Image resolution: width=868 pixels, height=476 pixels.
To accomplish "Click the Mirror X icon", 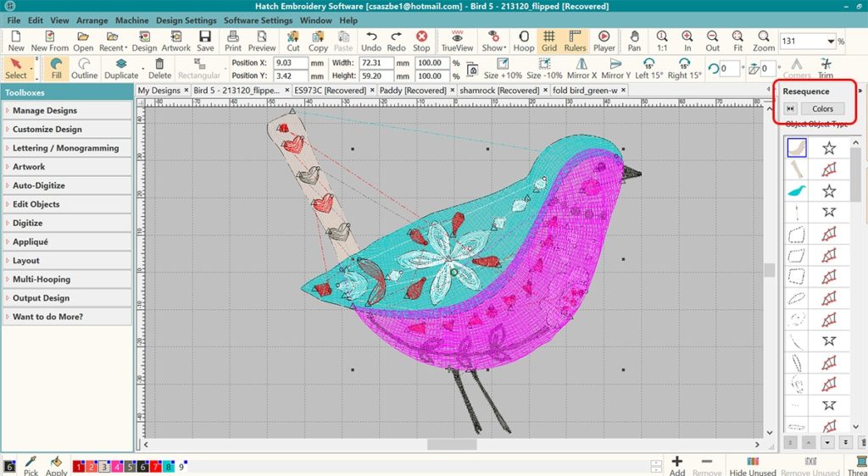I will click(x=581, y=69).
